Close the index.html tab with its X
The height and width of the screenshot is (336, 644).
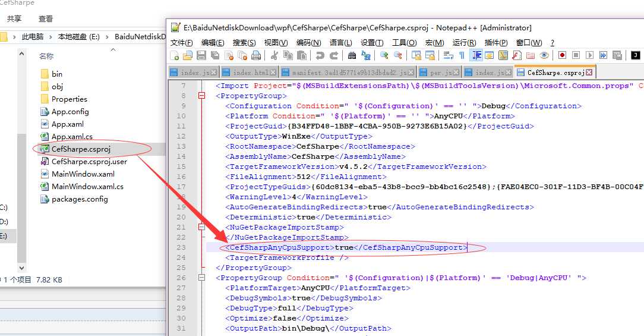pos(273,73)
